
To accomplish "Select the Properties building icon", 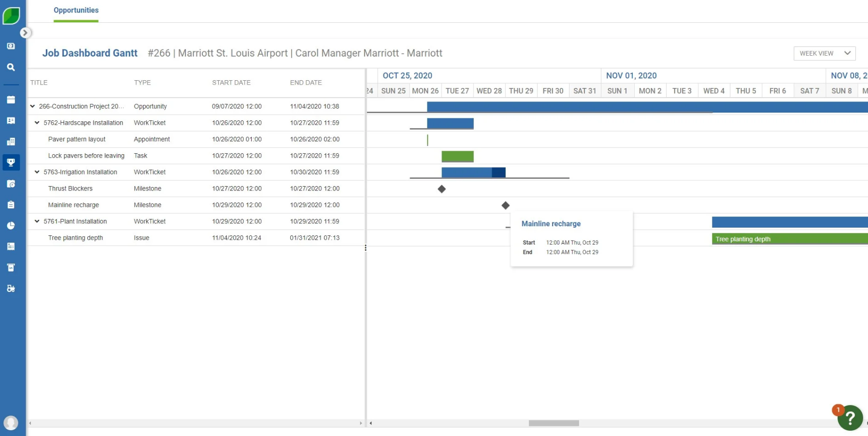I will [11, 141].
